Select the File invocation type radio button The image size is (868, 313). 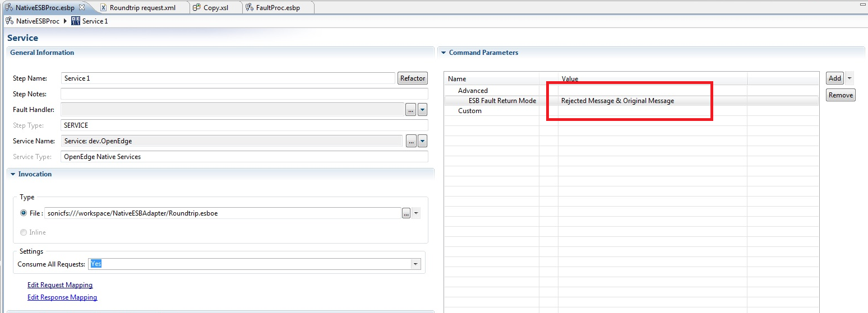coord(24,213)
